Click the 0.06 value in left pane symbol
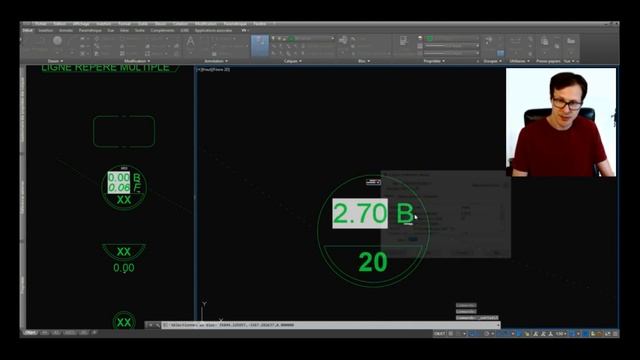Image resolution: width=640 pixels, height=360 pixels. coord(119,188)
